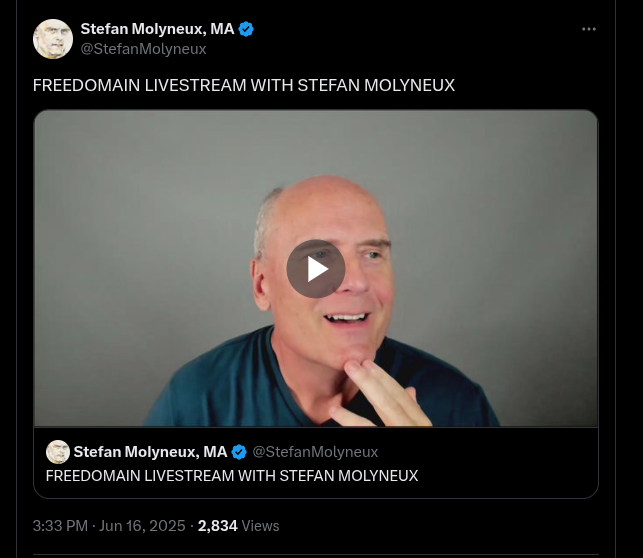The height and width of the screenshot is (558, 643).
Task: Click the Stefan Molyneux, MA name in the quoted post
Action: (150, 452)
